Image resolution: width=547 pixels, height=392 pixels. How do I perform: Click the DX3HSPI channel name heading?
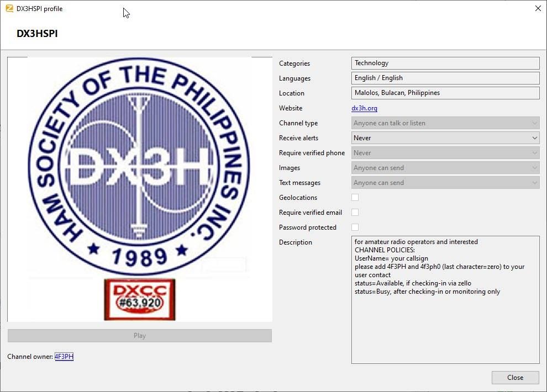point(37,34)
